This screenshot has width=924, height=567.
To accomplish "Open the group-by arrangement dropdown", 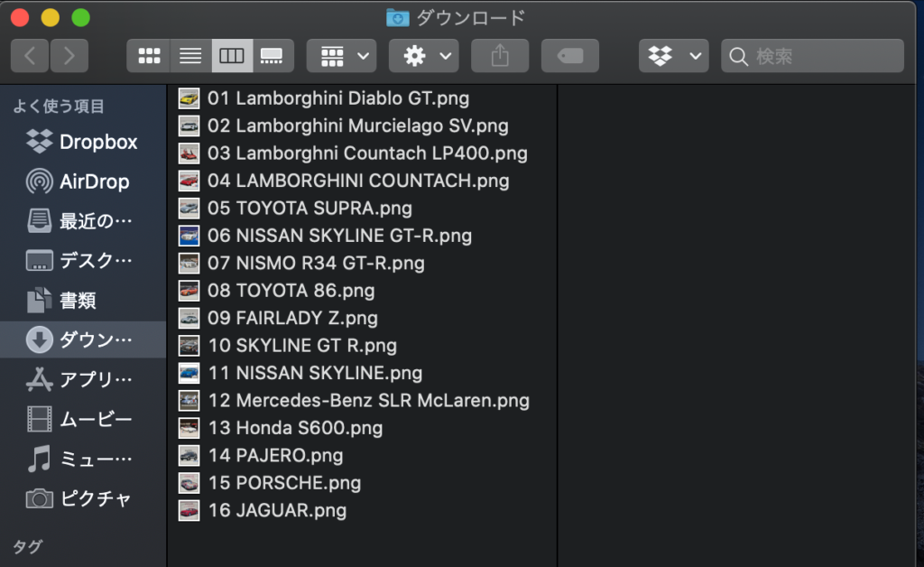I will (x=341, y=56).
